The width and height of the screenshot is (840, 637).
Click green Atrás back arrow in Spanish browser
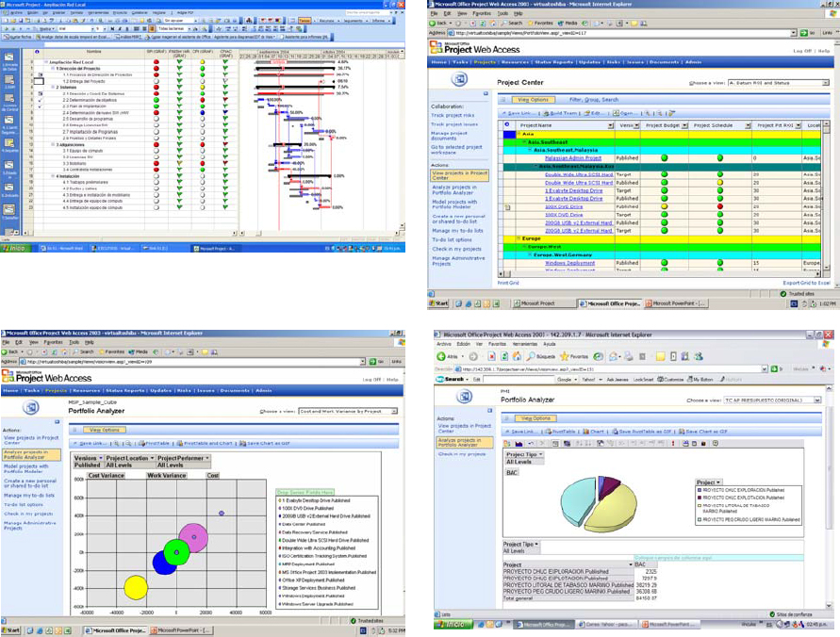tap(441, 356)
